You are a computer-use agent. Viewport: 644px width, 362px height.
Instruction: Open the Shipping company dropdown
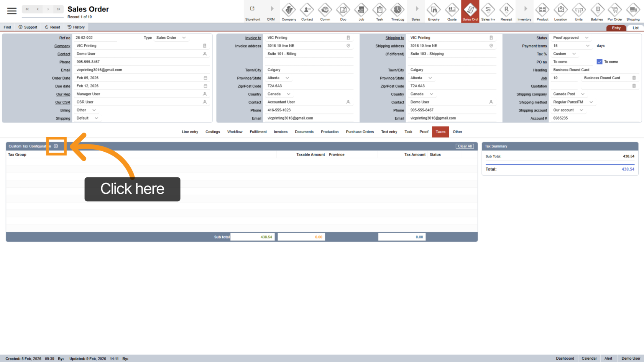[583, 94]
